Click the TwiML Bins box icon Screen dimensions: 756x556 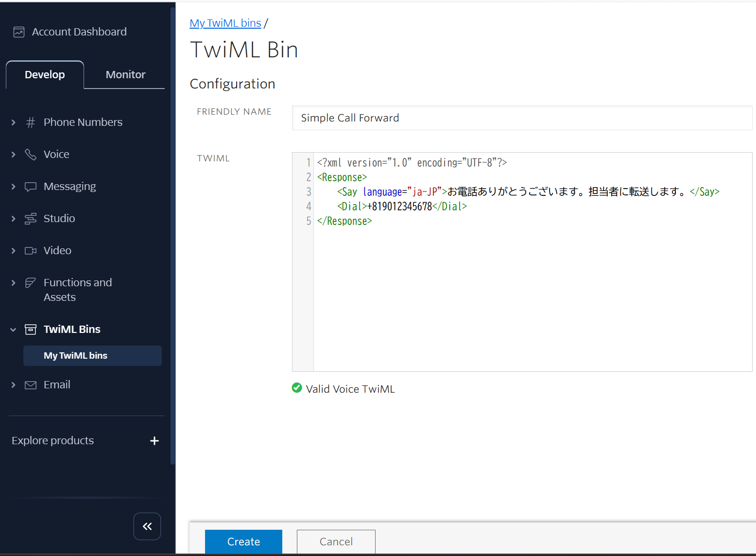[30, 329]
